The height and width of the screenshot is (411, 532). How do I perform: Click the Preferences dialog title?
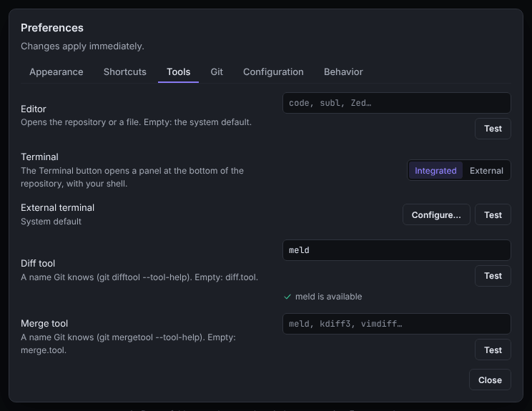tap(52, 28)
